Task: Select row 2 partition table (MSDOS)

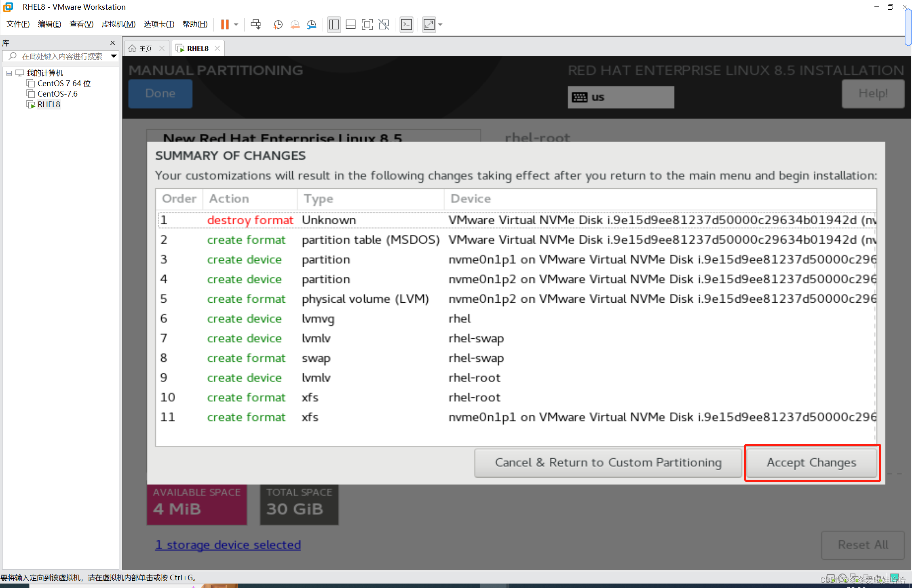Action: (x=516, y=240)
